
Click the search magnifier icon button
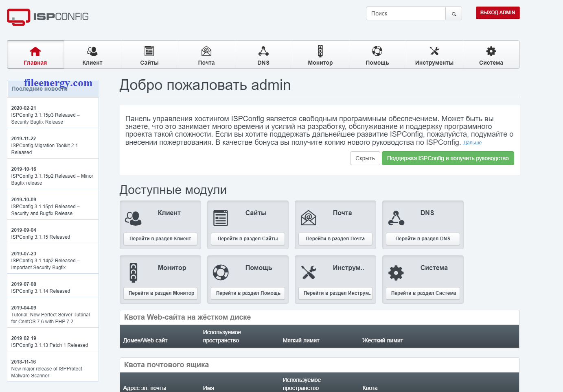(453, 14)
